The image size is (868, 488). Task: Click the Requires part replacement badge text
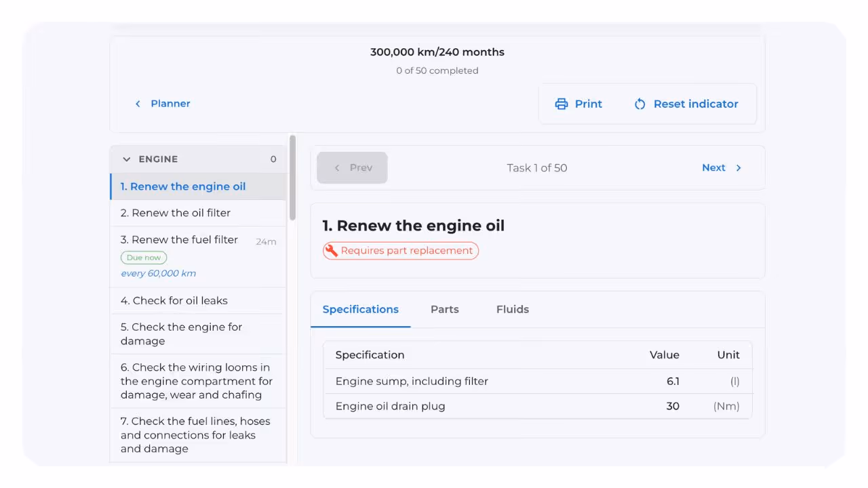(x=407, y=251)
